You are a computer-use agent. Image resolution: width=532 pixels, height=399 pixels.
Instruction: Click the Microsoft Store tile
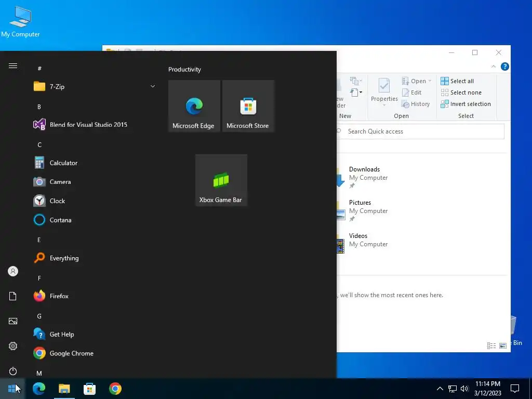coord(248,106)
